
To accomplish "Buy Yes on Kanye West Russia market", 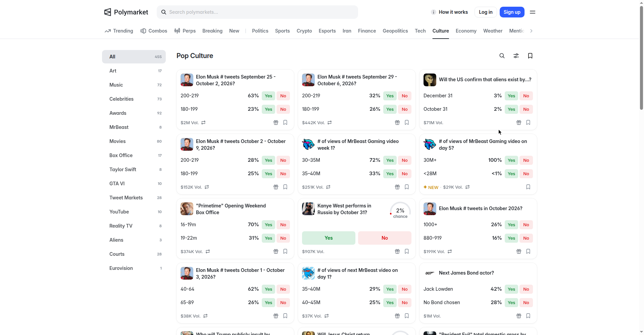I will click(x=329, y=238).
